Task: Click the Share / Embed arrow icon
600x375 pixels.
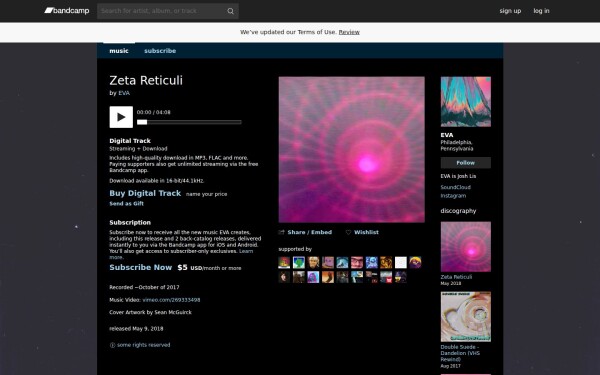Action: 282,232
